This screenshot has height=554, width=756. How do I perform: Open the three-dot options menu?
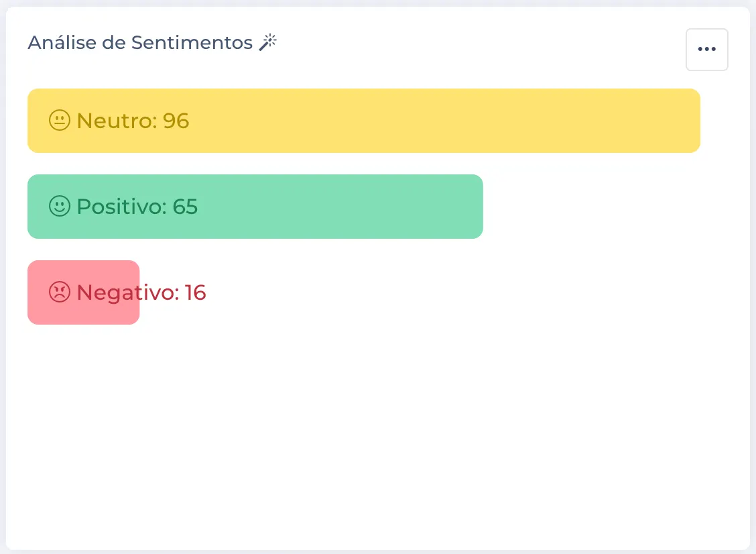click(706, 50)
